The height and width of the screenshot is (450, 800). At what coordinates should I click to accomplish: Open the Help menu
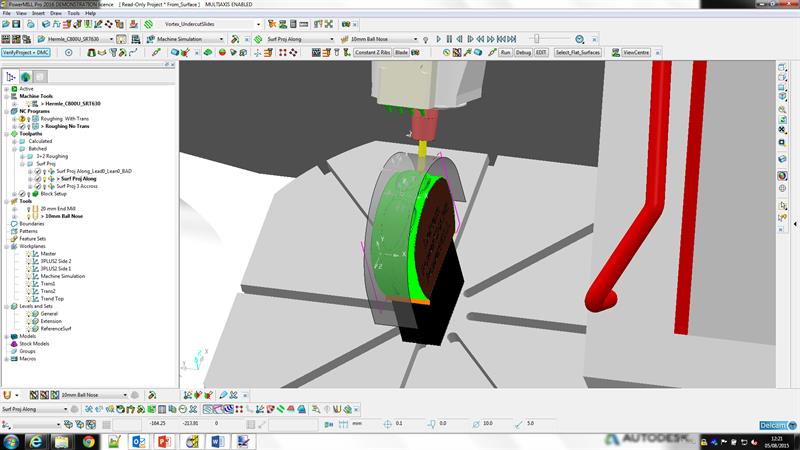pyautogui.click(x=90, y=13)
